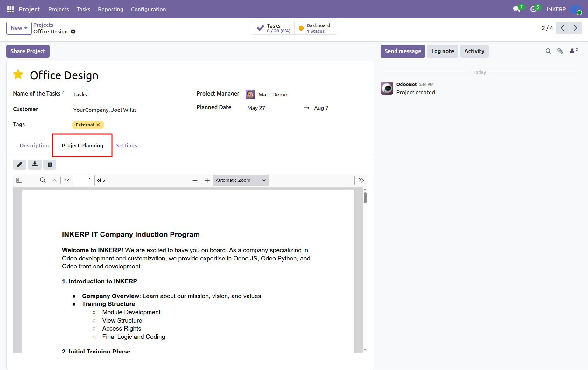Go to the next project record
The width and height of the screenshot is (588, 370).
[575, 28]
